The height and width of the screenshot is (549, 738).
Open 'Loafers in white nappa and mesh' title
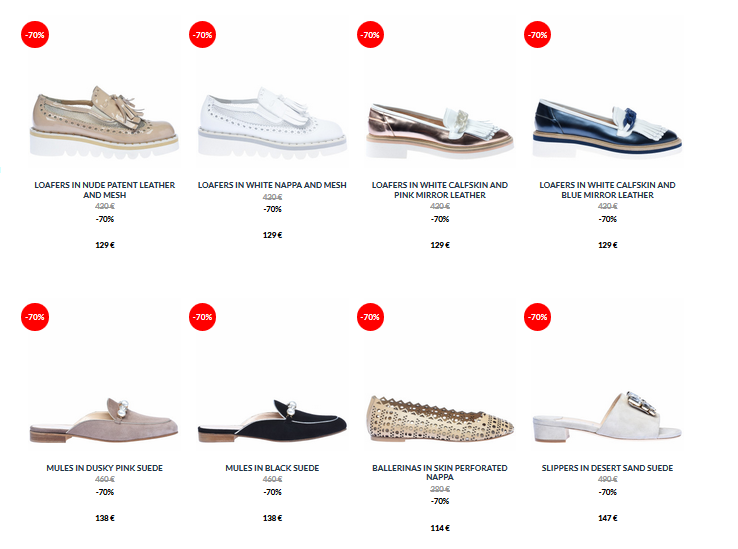[x=272, y=185]
